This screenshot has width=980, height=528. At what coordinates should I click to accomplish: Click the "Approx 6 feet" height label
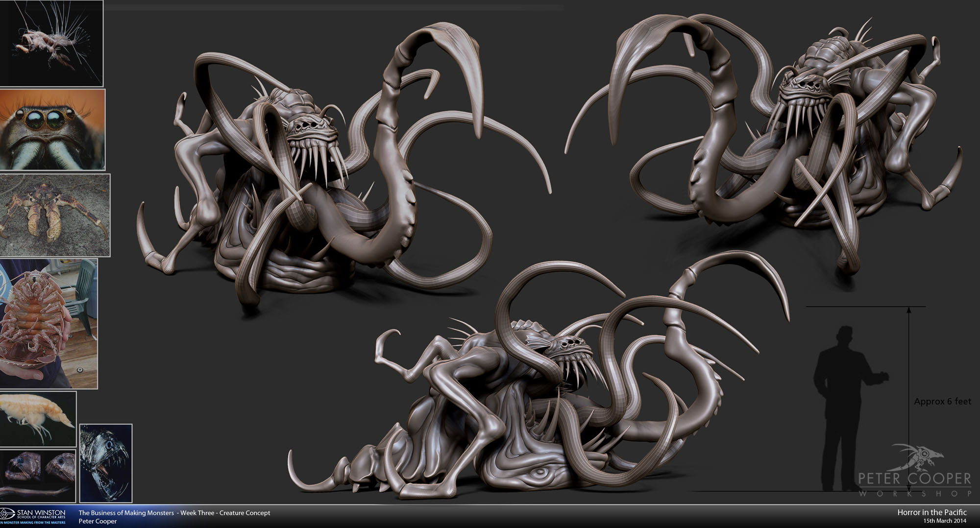coord(942,401)
